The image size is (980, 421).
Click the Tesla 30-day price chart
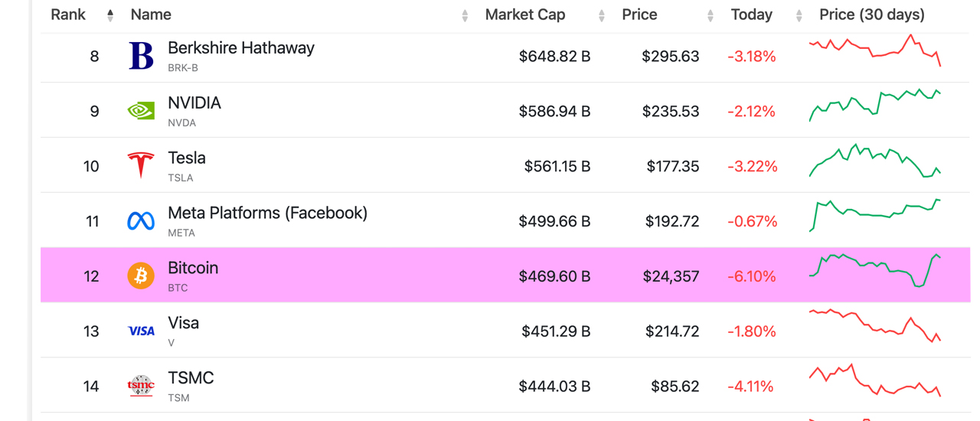click(x=874, y=161)
